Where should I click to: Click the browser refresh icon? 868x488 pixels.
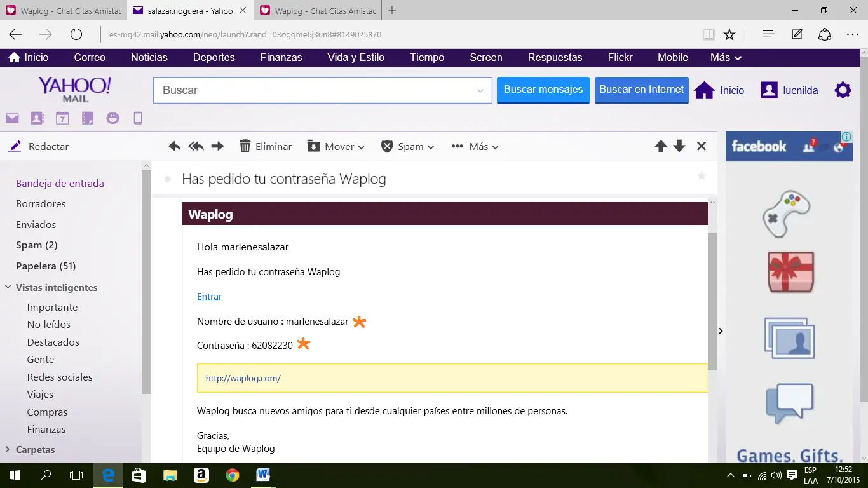pos(76,34)
